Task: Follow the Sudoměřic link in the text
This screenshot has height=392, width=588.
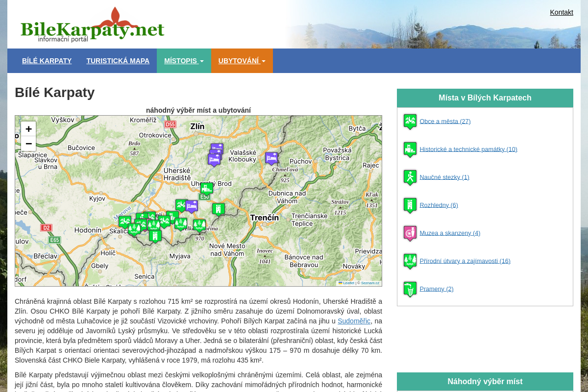Action: click(x=354, y=321)
